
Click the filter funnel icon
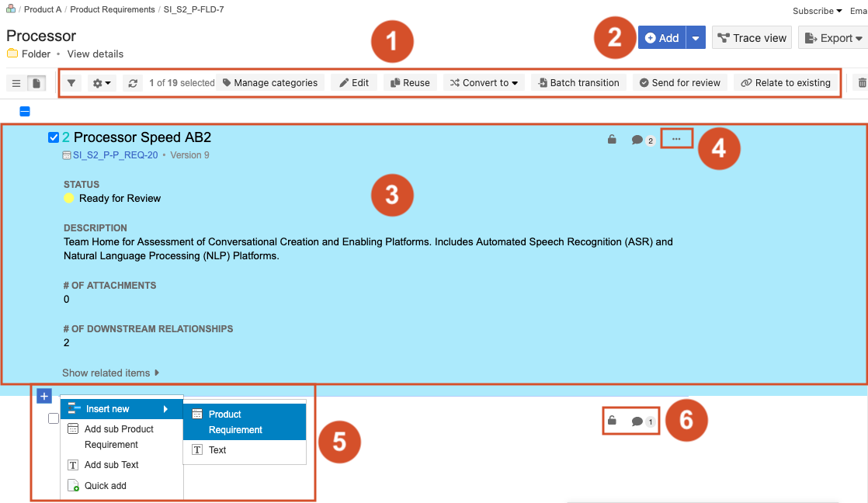[71, 83]
